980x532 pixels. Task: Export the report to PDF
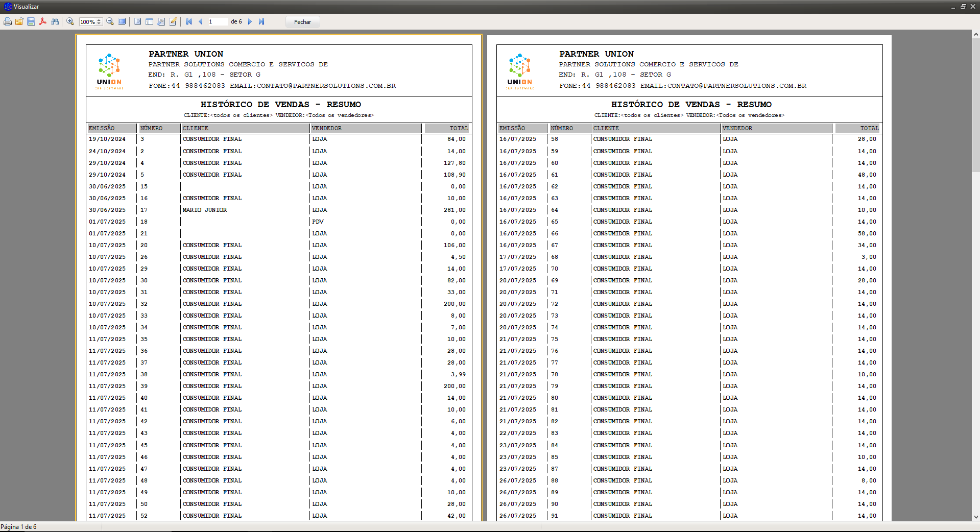click(x=43, y=21)
